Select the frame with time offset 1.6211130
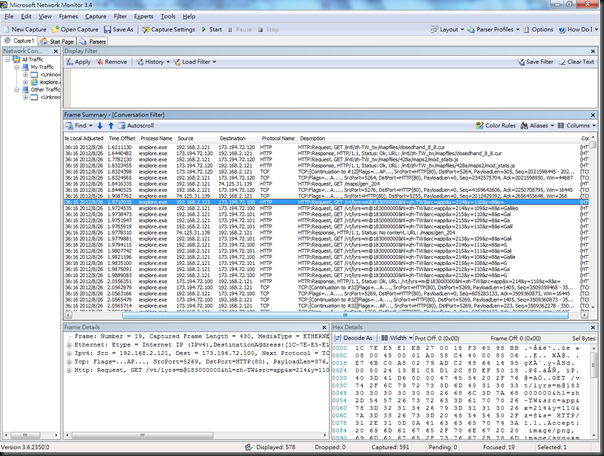The width and height of the screenshot is (604, 456). pos(327,147)
